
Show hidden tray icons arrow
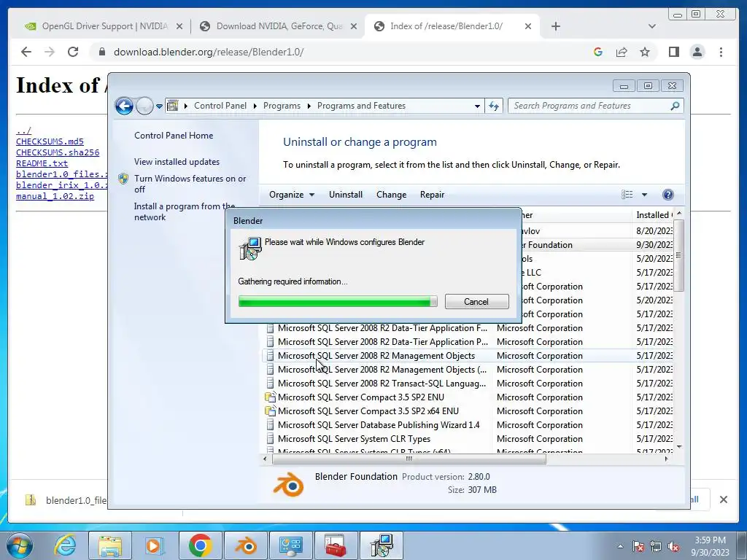(x=620, y=546)
